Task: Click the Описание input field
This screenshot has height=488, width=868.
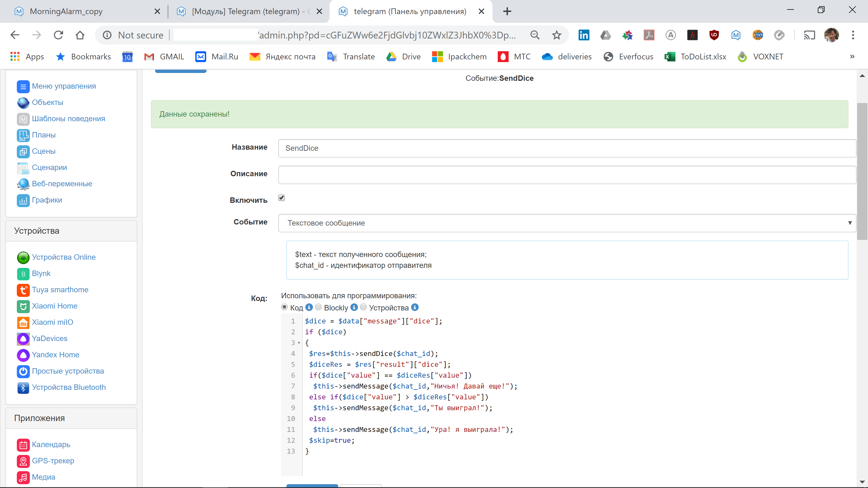Action: tap(567, 175)
